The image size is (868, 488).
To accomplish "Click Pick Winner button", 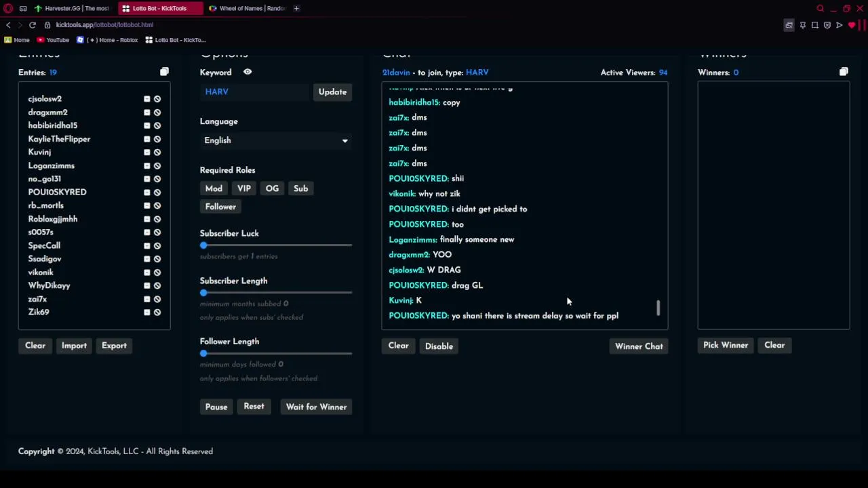I will 726,346.
